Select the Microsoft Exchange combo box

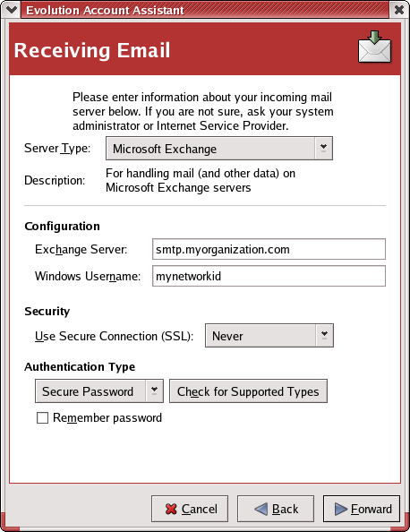[219, 149]
